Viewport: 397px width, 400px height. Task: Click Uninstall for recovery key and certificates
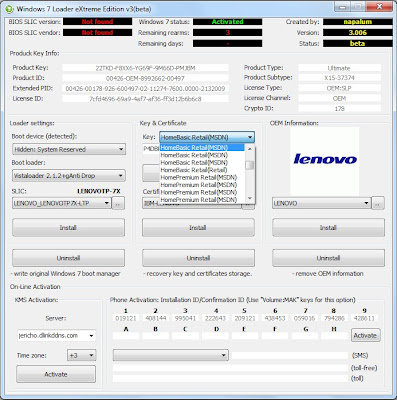click(198, 258)
